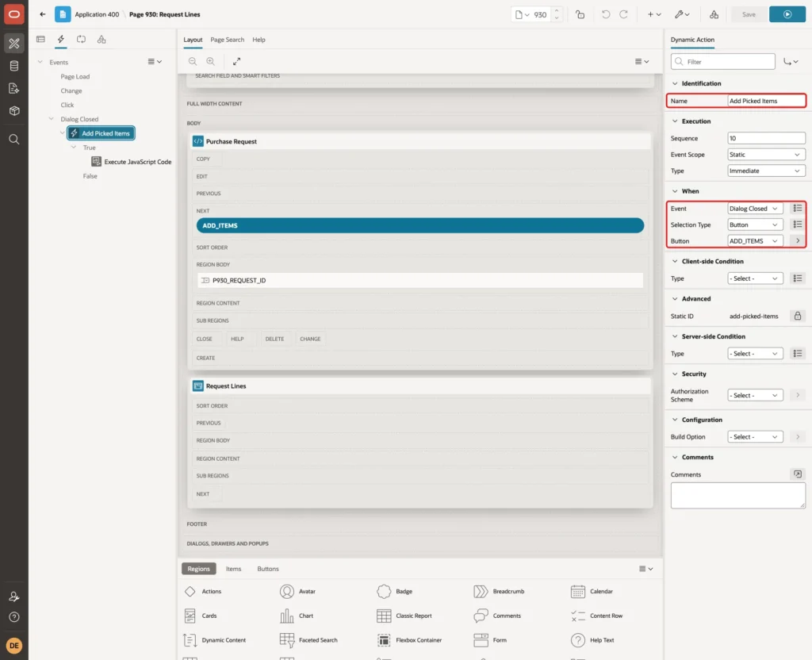812x660 pixels.
Task: Open Gallery cube icon in sidebar
Action: [x=14, y=110]
